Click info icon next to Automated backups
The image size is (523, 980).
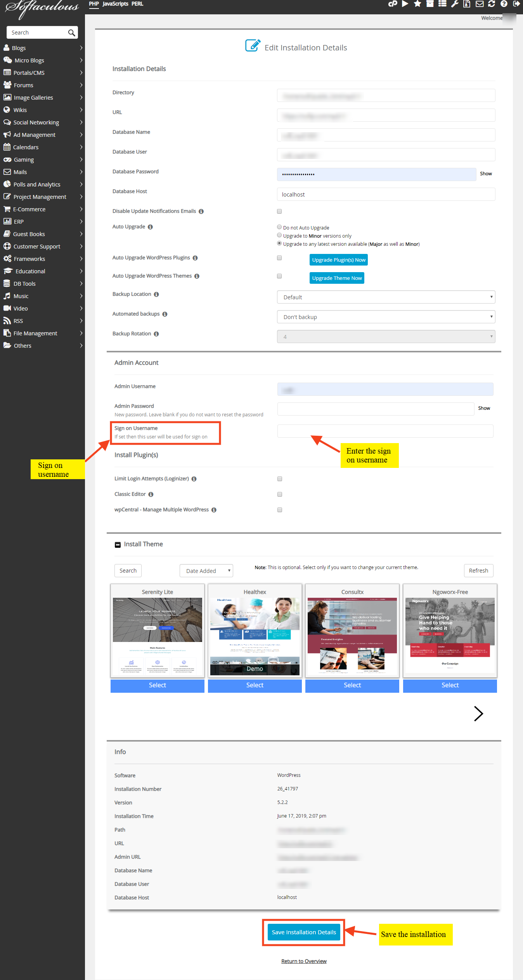click(165, 314)
